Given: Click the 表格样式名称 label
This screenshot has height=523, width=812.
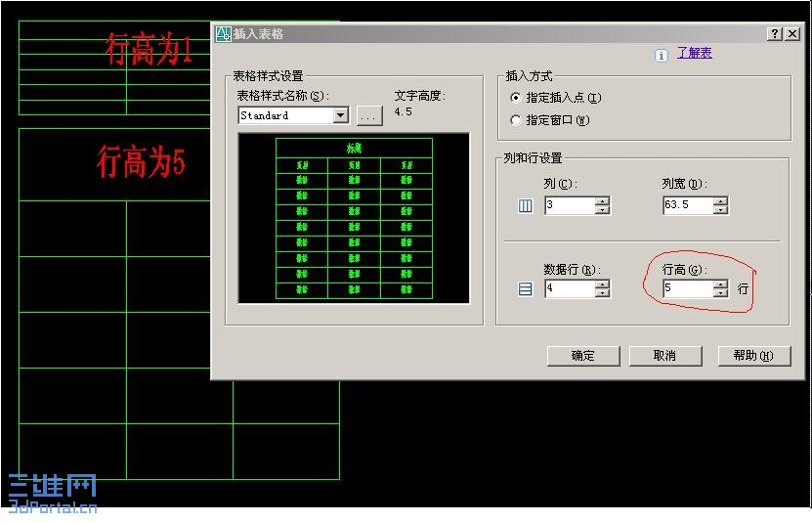Looking at the screenshot, I should tap(282, 96).
